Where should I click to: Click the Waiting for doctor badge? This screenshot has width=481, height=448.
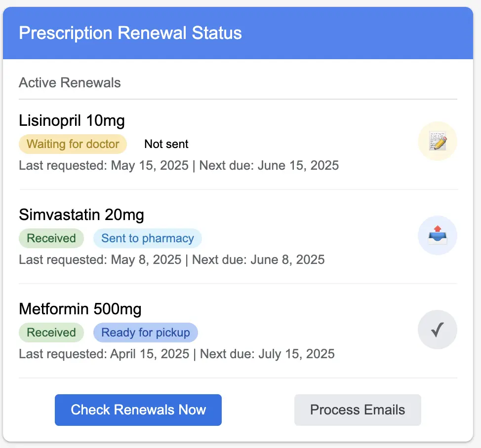pos(73,144)
